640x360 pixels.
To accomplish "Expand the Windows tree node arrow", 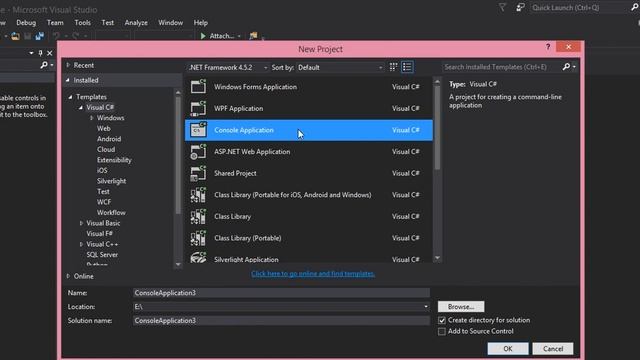I will [x=91, y=118].
